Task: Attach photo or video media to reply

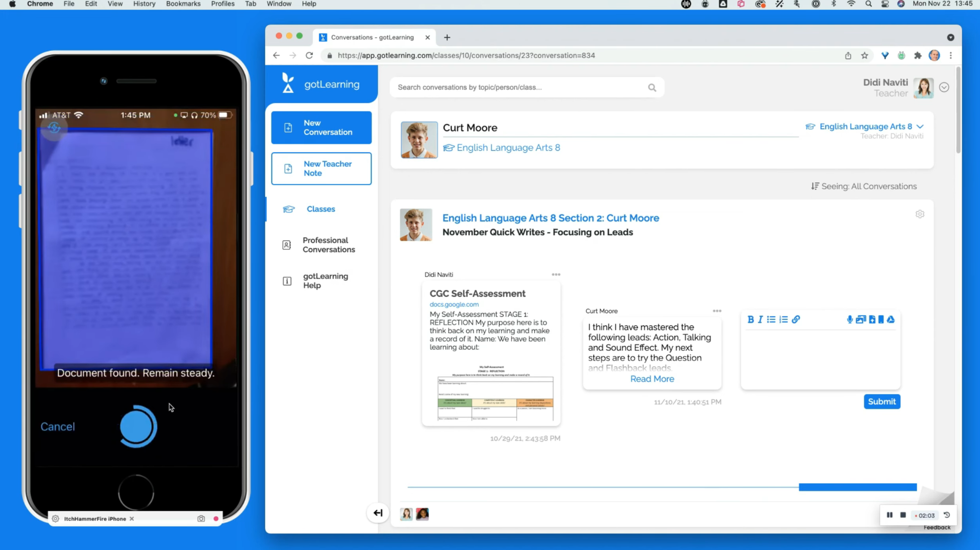Action: click(860, 319)
